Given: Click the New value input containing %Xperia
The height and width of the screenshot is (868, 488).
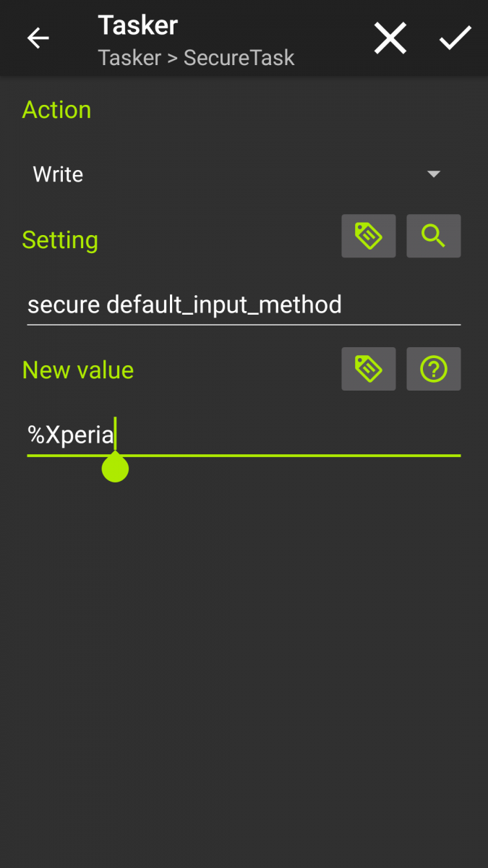Looking at the screenshot, I should [x=217, y=434].
